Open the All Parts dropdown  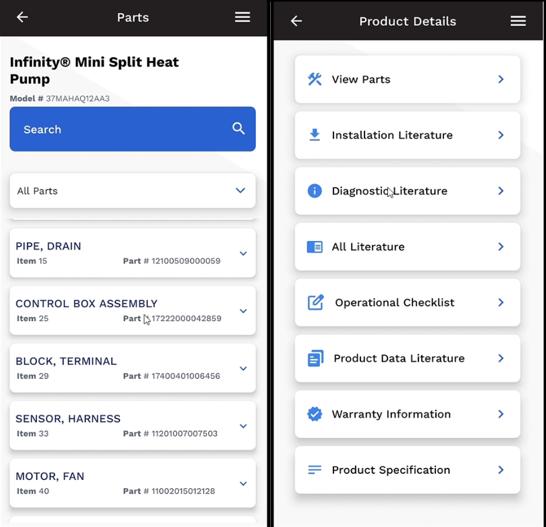[x=133, y=191]
